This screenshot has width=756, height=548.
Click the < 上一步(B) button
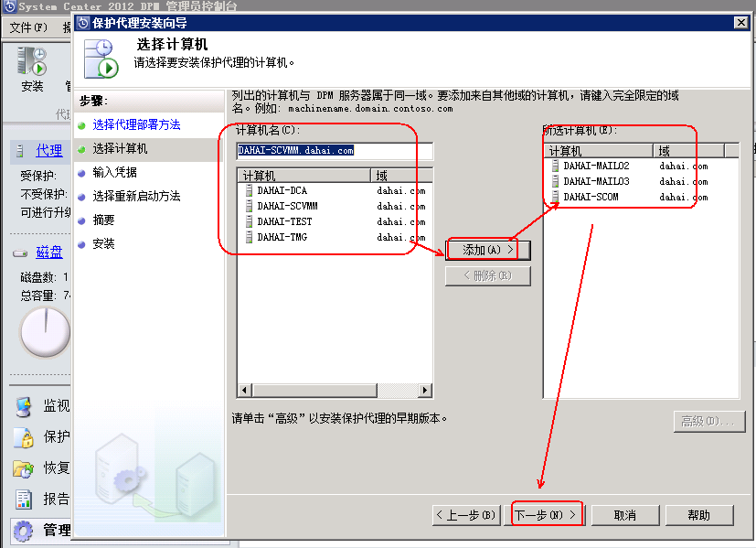[x=466, y=515]
